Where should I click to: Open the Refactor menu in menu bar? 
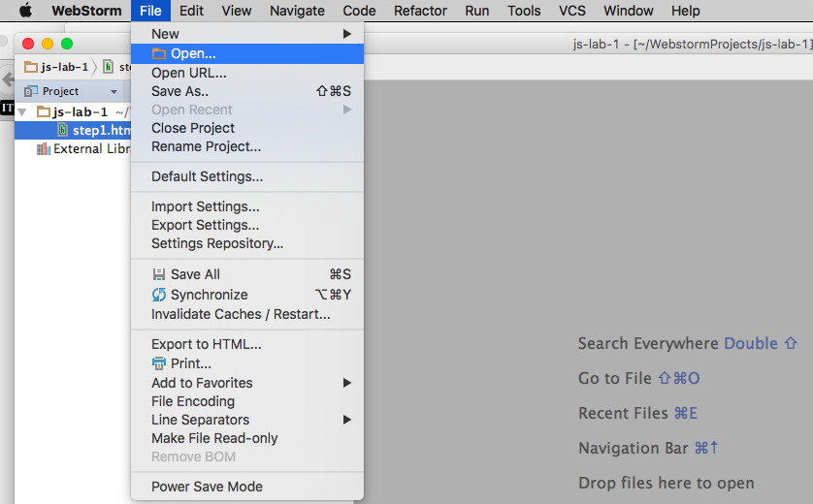click(420, 11)
